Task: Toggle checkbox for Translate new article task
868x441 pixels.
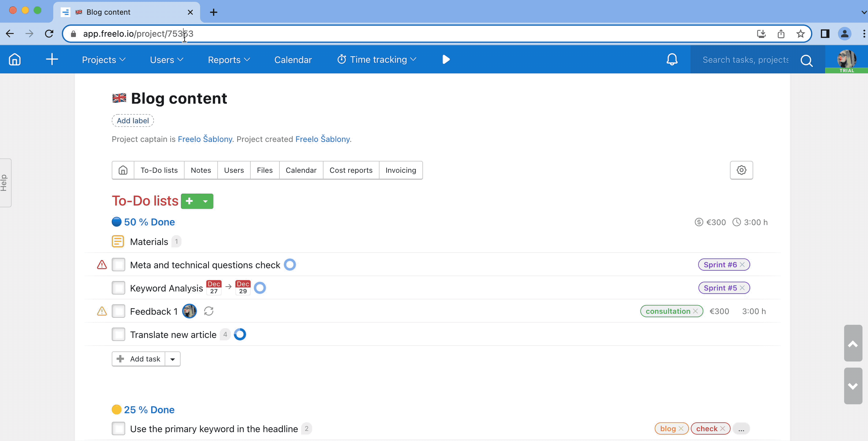Action: (x=119, y=334)
